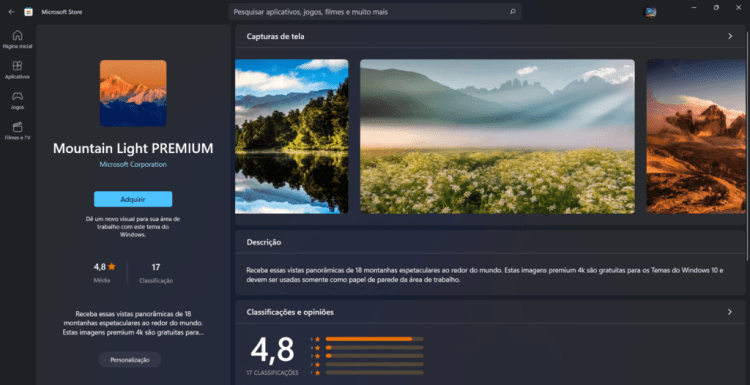Image resolution: width=750 pixels, height=385 pixels.
Task: Click the Personalização category tag
Action: 130,360
